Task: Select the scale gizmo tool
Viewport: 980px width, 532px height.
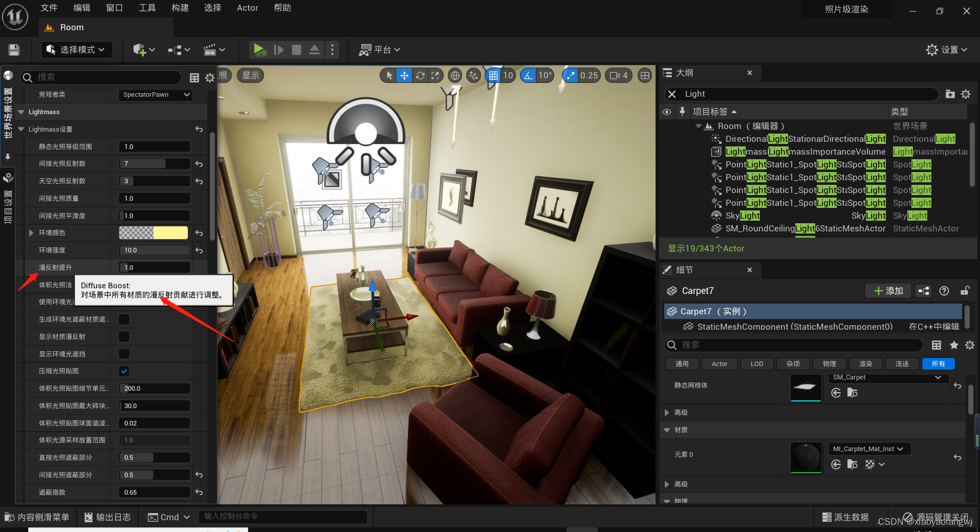Action: click(x=435, y=76)
